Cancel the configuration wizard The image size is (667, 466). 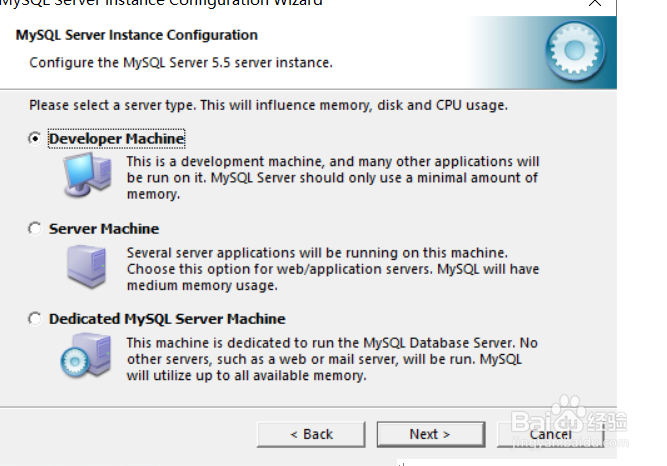(x=550, y=435)
